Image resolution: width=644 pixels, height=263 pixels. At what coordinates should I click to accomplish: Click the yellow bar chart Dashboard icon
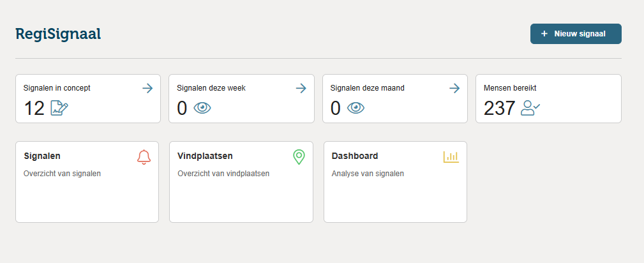[451, 156]
